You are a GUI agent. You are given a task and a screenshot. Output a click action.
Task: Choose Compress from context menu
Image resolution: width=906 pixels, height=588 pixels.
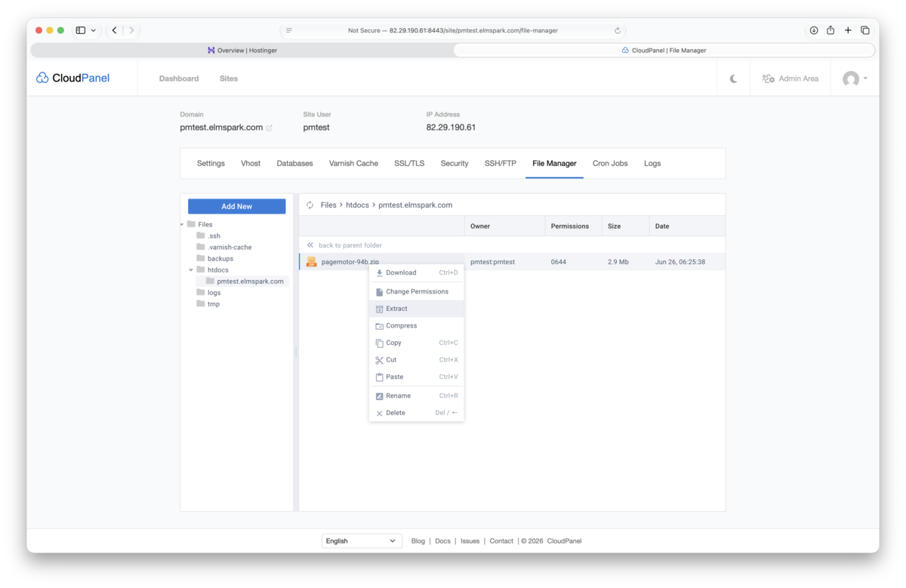416,325
